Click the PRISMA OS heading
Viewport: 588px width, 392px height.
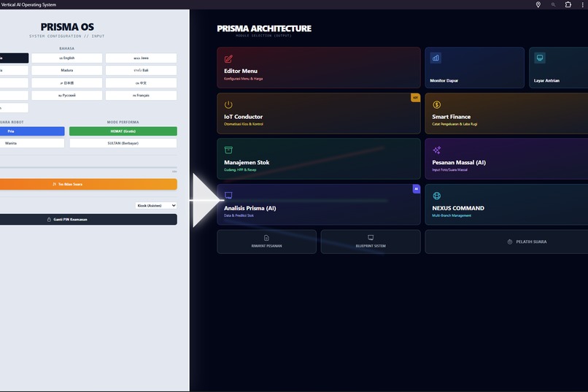click(x=67, y=27)
